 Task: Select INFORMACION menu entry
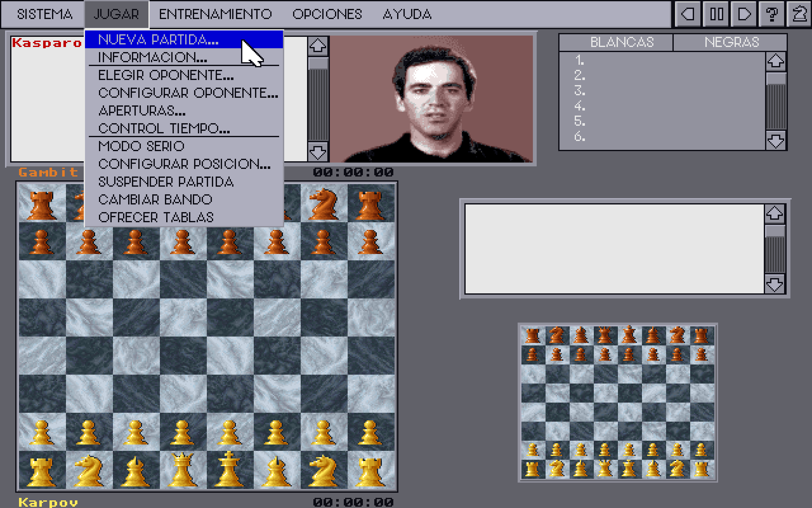tap(184, 57)
